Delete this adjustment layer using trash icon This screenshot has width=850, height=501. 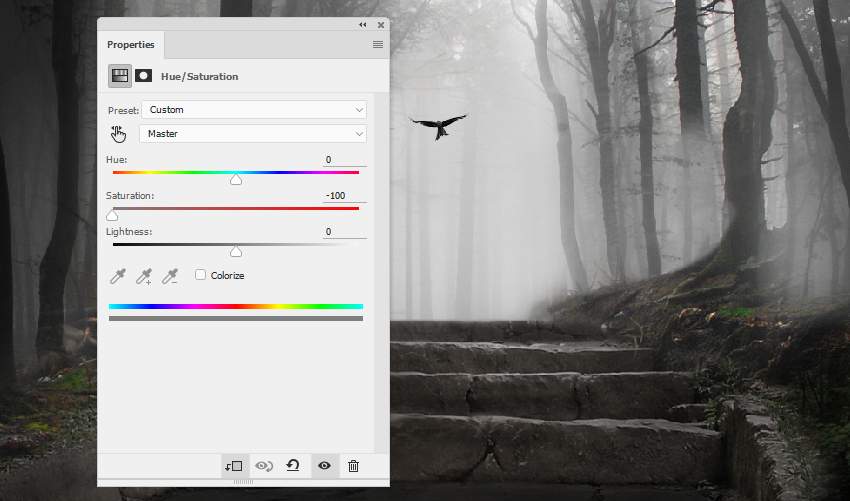click(x=353, y=466)
